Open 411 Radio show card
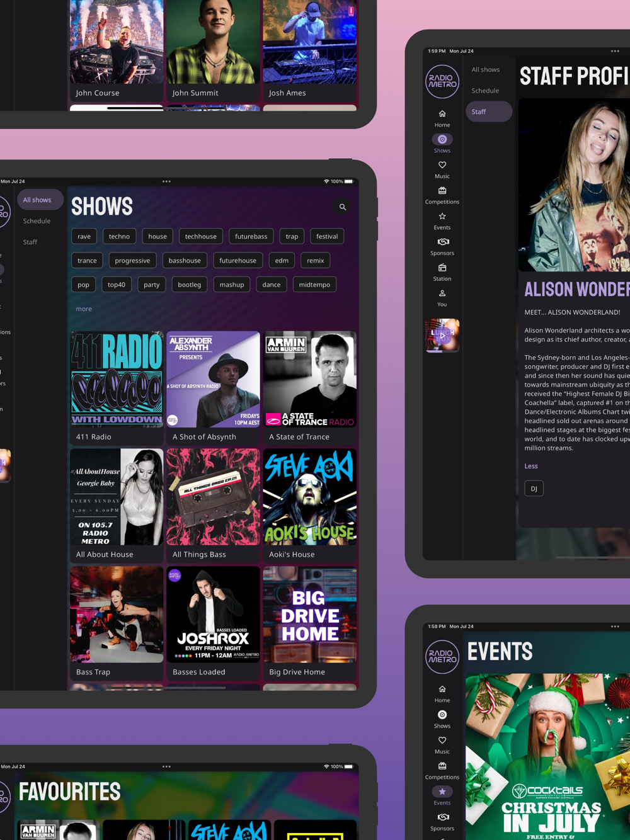Viewport: 630px width, 840px height. click(x=117, y=388)
